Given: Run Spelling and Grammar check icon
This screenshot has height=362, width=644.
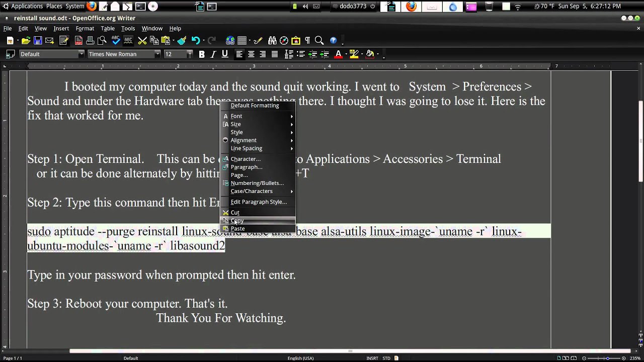Looking at the screenshot, I should click(x=116, y=41).
